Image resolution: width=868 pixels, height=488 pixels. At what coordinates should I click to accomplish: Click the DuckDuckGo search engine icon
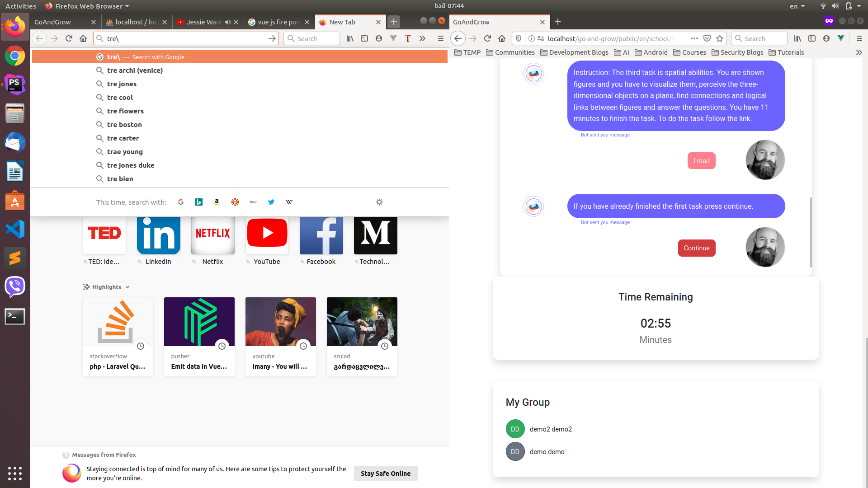tap(235, 202)
